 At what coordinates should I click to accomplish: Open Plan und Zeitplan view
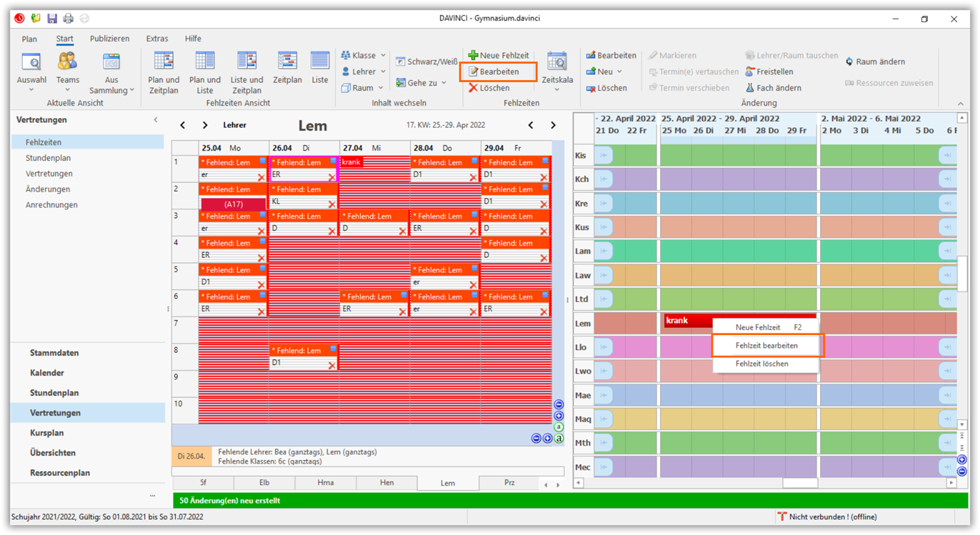click(x=164, y=63)
